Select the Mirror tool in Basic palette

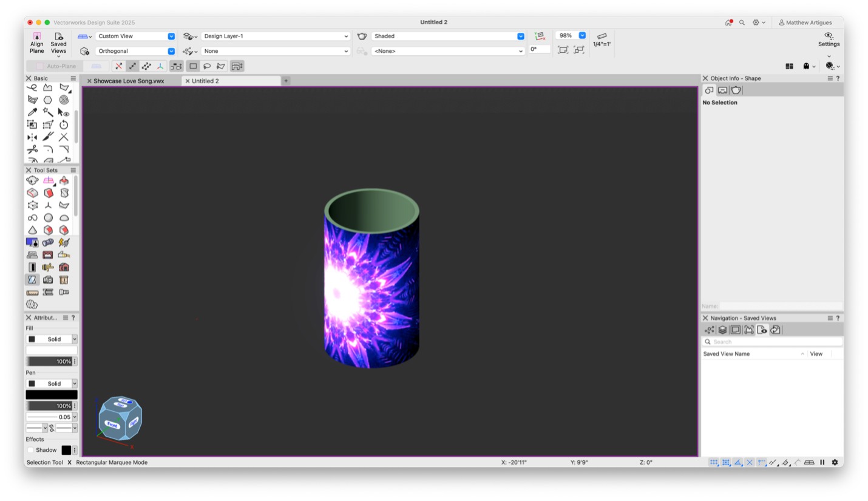32,137
